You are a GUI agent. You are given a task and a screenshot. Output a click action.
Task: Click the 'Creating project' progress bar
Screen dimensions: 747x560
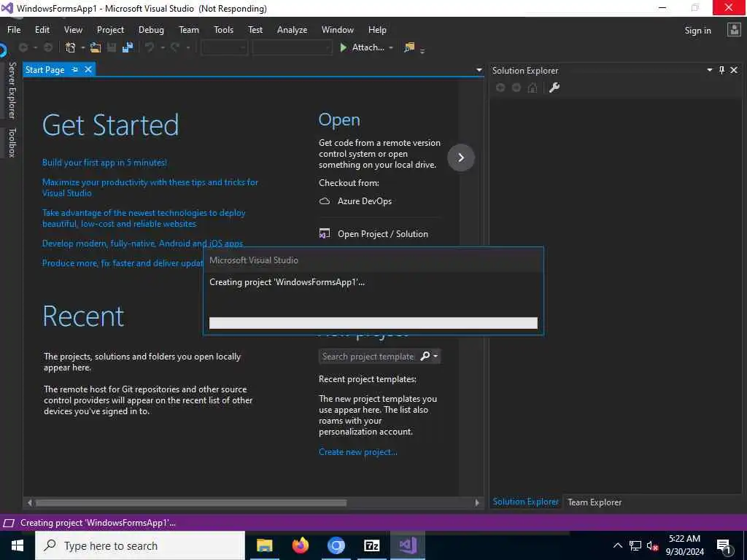[x=373, y=323]
